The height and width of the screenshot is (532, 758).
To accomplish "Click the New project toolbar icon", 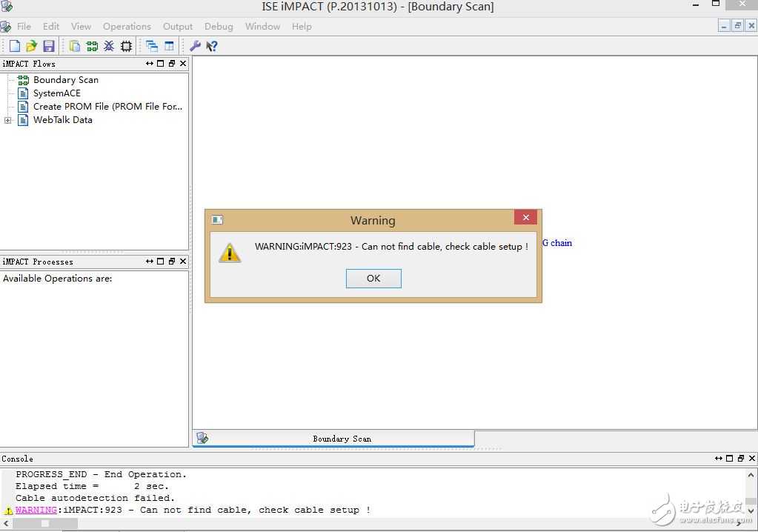I will [x=15, y=46].
